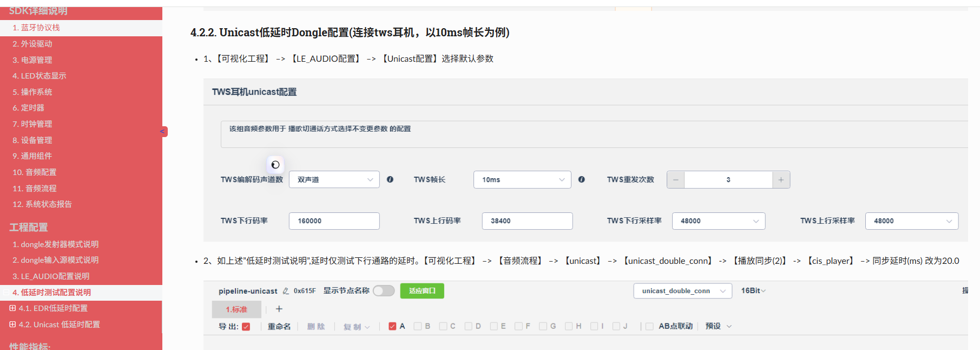
Task: Enable the AB点联动 checkbox
Action: click(649, 326)
